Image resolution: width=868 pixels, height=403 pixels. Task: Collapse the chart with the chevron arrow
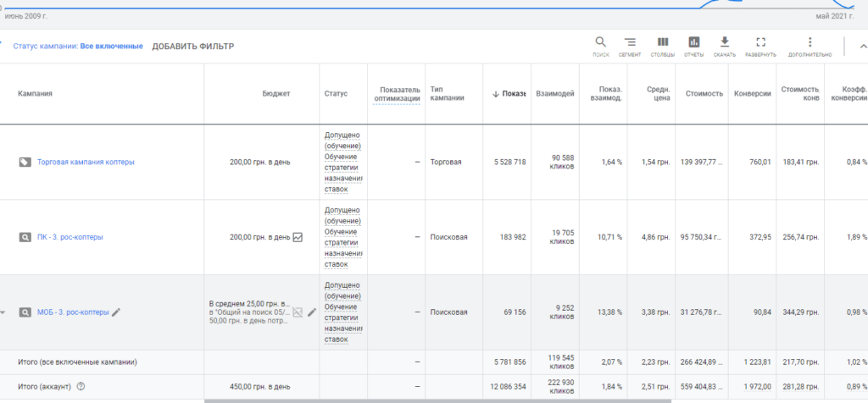[x=862, y=47]
